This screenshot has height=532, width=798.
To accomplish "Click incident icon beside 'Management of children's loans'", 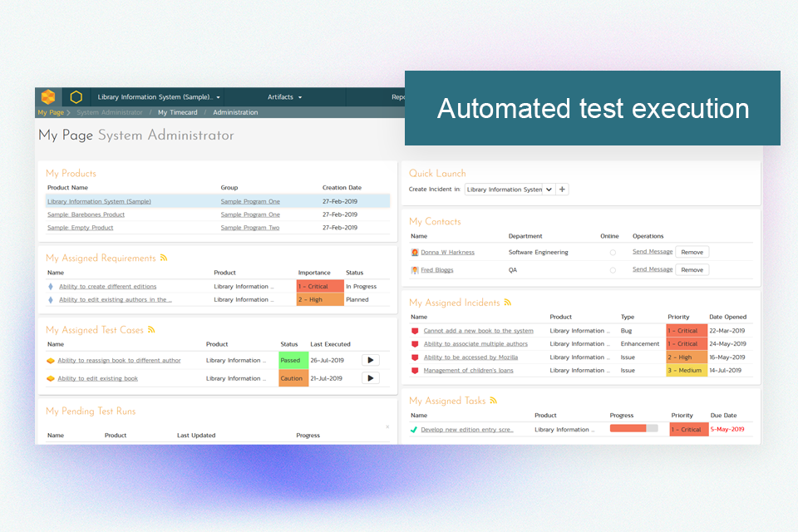I will point(415,371).
